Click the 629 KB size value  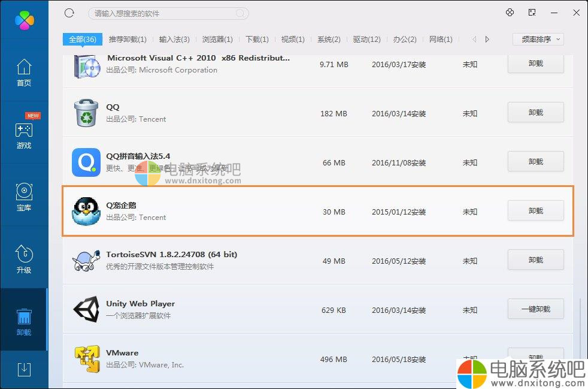click(x=334, y=310)
